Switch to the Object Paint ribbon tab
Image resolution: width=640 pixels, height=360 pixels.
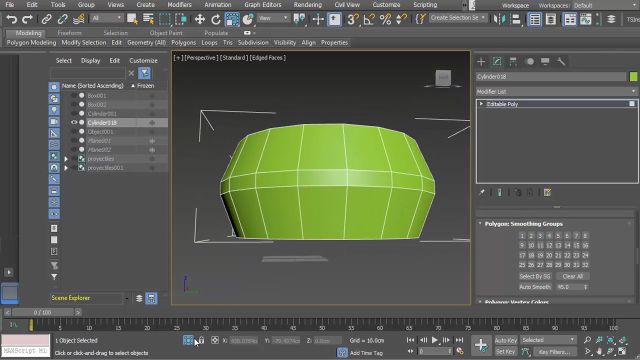point(166,33)
